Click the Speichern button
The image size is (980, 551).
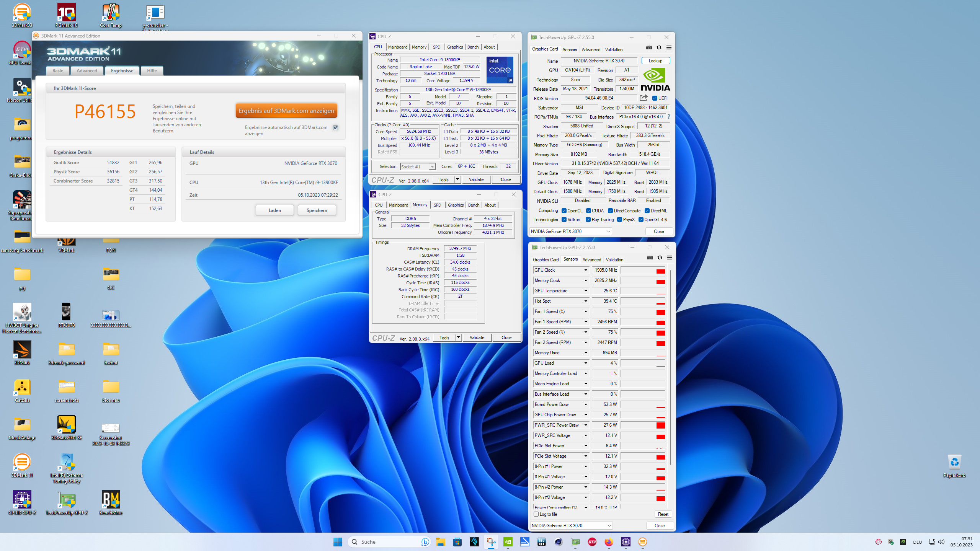(x=317, y=210)
